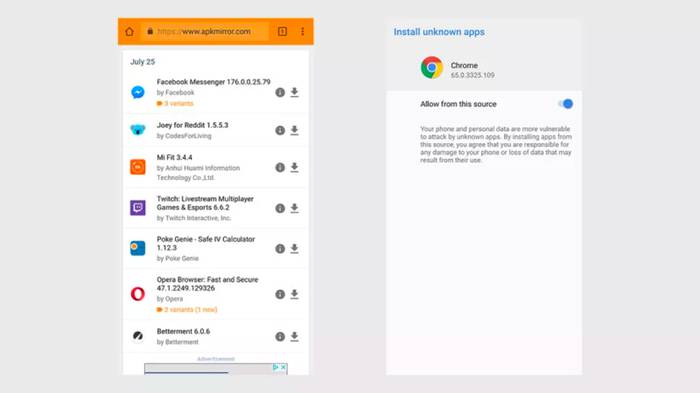Tap the browser home icon
Image resolution: width=700 pixels, height=393 pixels.
129,32
